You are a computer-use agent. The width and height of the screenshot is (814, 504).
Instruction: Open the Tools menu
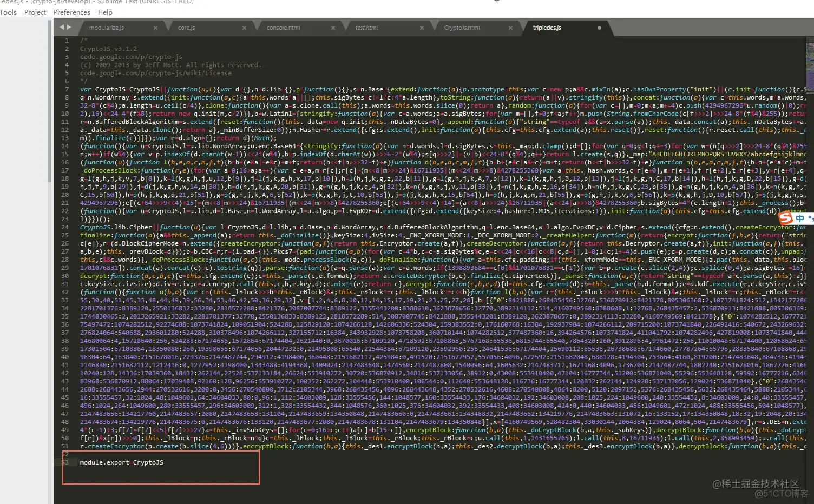pos(8,12)
